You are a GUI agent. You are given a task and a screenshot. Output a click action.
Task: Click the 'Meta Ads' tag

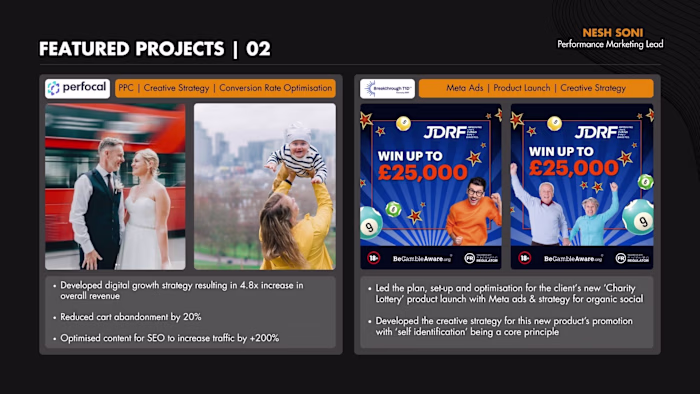point(465,88)
